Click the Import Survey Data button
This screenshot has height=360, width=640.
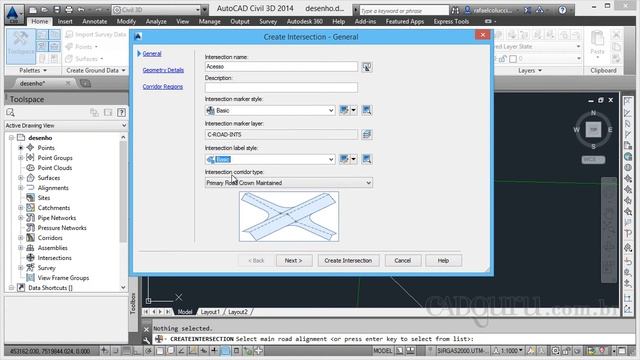point(96,34)
